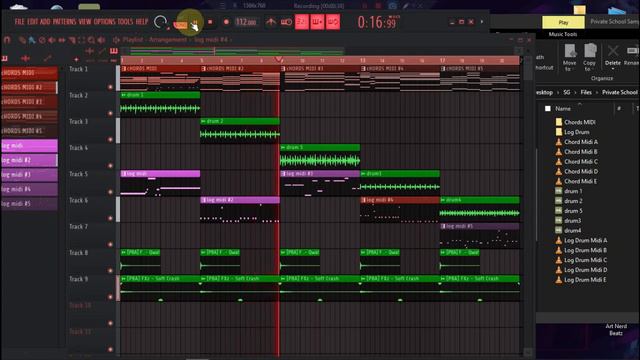Click the first red toolbar button
This screenshot has height=360, width=640.
coord(302,22)
